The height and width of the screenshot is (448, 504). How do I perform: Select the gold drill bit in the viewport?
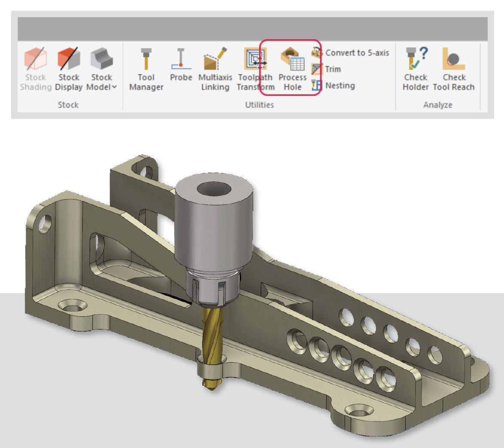pyautogui.click(x=213, y=348)
